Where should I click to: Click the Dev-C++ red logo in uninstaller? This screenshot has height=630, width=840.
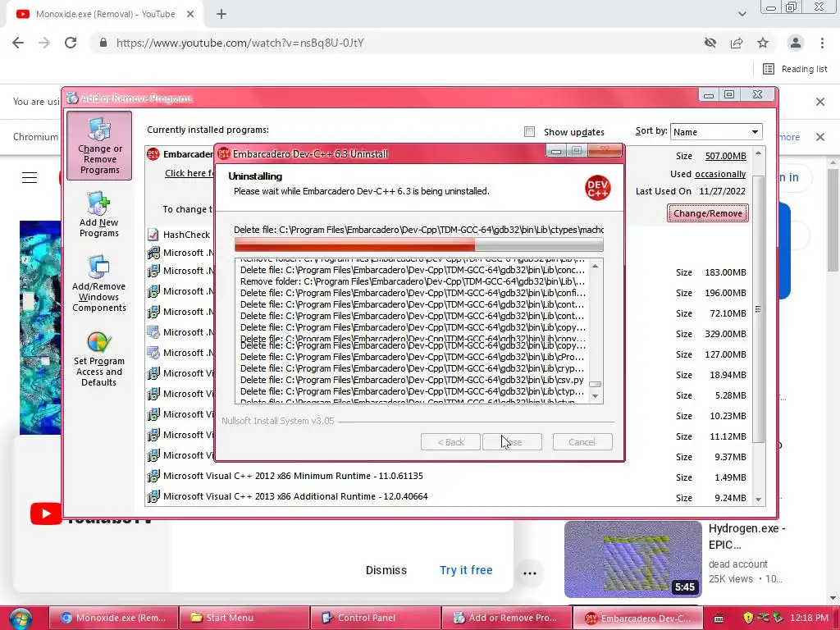[597, 188]
